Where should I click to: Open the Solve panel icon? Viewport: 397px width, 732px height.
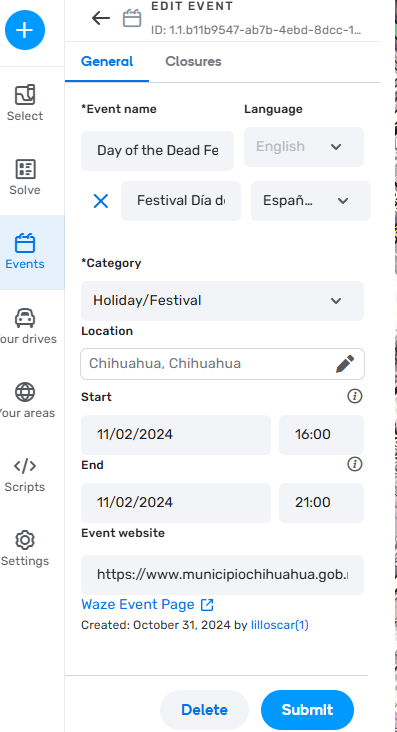(25, 169)
